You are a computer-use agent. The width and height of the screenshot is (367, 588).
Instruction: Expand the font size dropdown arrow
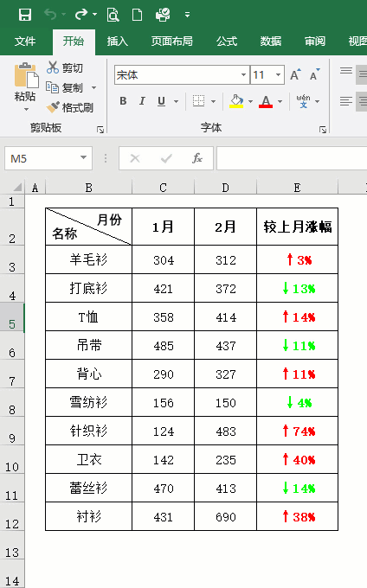click(x=278, y=75)
